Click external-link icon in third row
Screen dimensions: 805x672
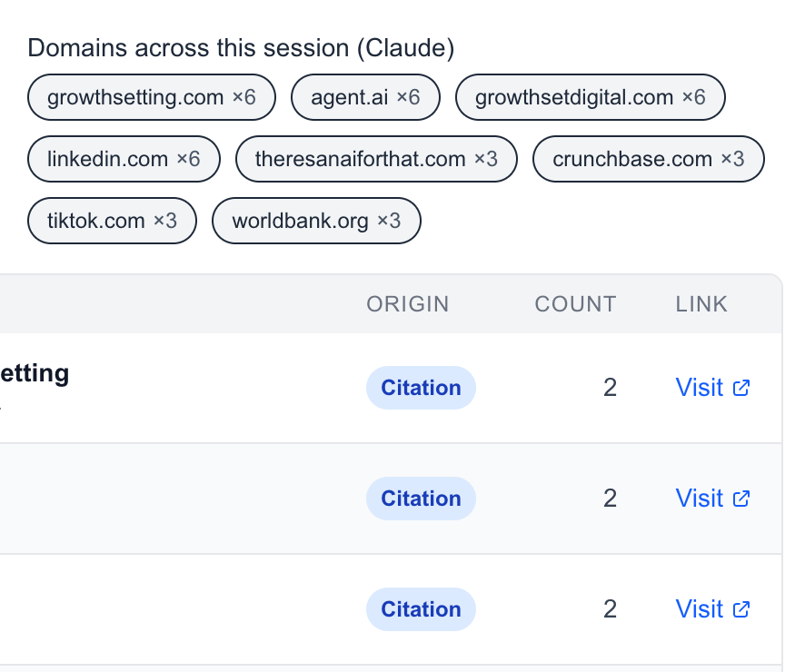(x=741, y=609)
